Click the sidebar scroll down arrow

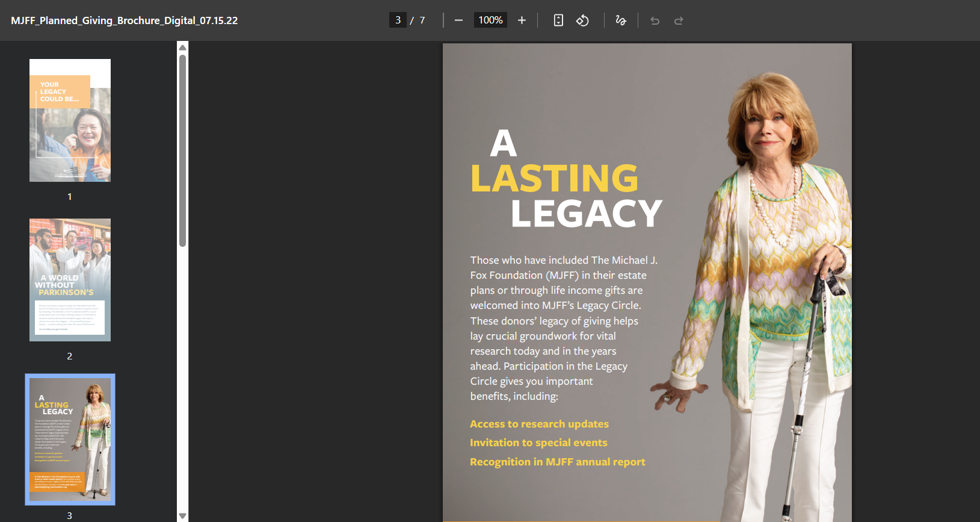[x=183, y=516]
